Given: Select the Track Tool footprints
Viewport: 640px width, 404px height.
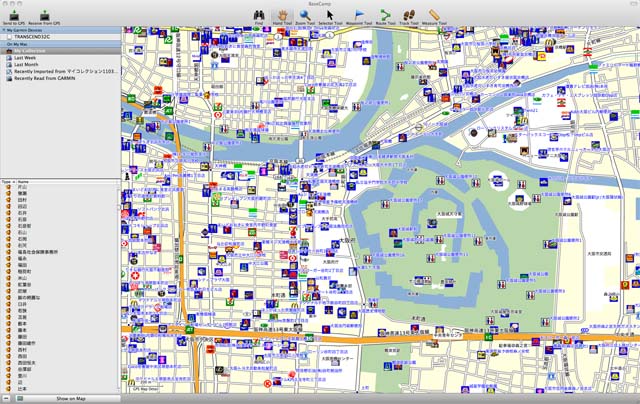Looking at the screenshot, I should (409, 16).
